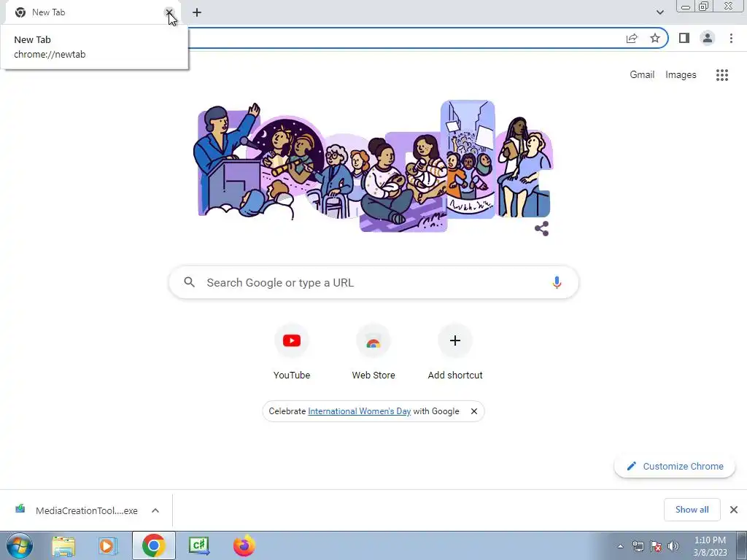
Task: Close the downloads bar
Action: click(x=734, y=510)
